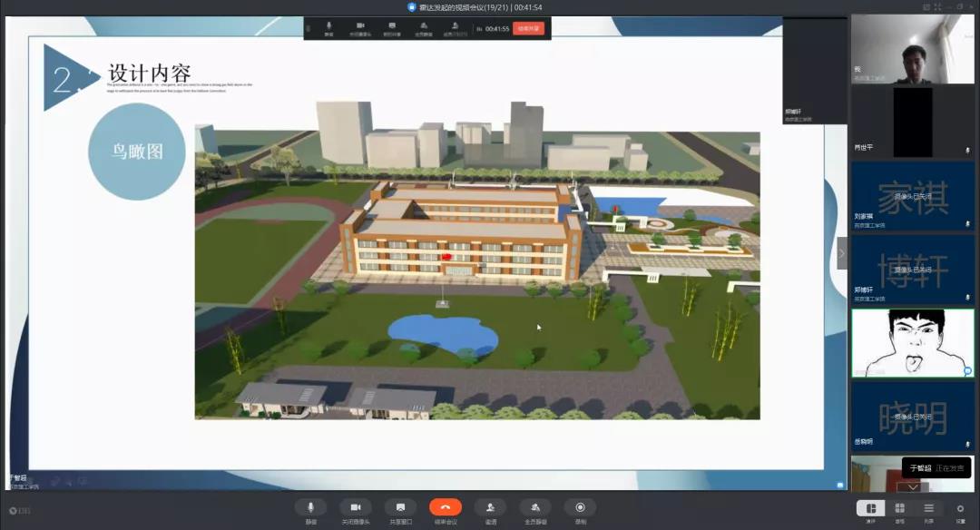980x530 pixels.
Task: Switch to grid view layout
Action: click(900, 509)
